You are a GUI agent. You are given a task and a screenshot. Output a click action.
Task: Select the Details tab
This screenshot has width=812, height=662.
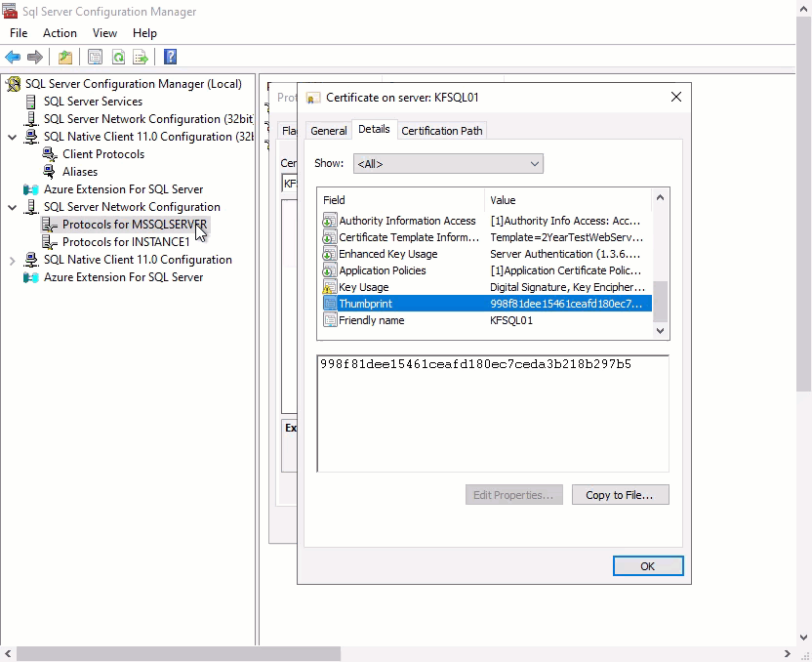[374, 129]
